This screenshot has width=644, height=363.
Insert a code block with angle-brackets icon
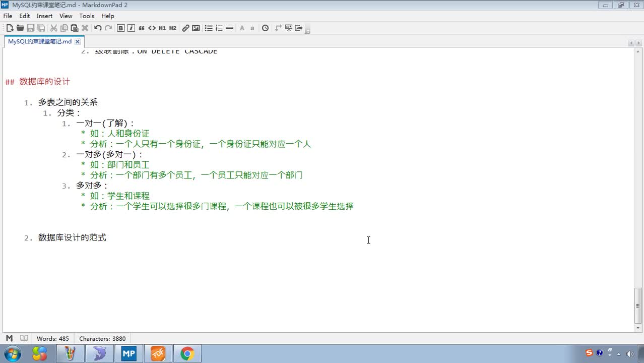(152, 28)
